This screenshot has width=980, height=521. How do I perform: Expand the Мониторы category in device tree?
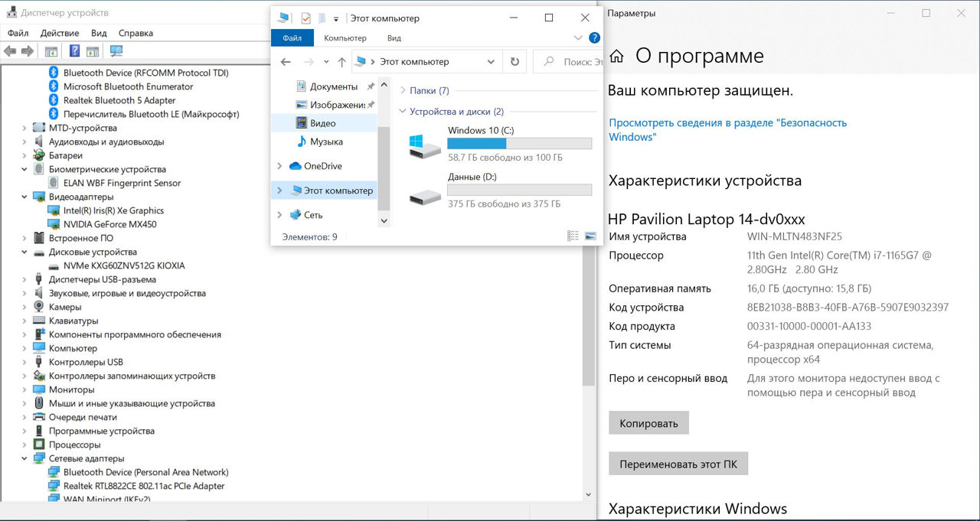coord(24,389)
